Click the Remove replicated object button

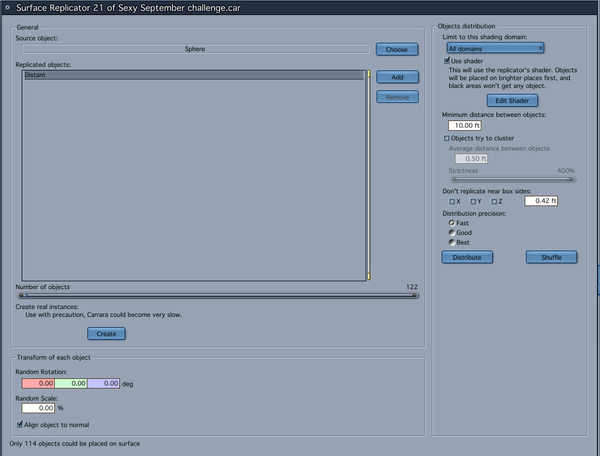tap(397, 97)
